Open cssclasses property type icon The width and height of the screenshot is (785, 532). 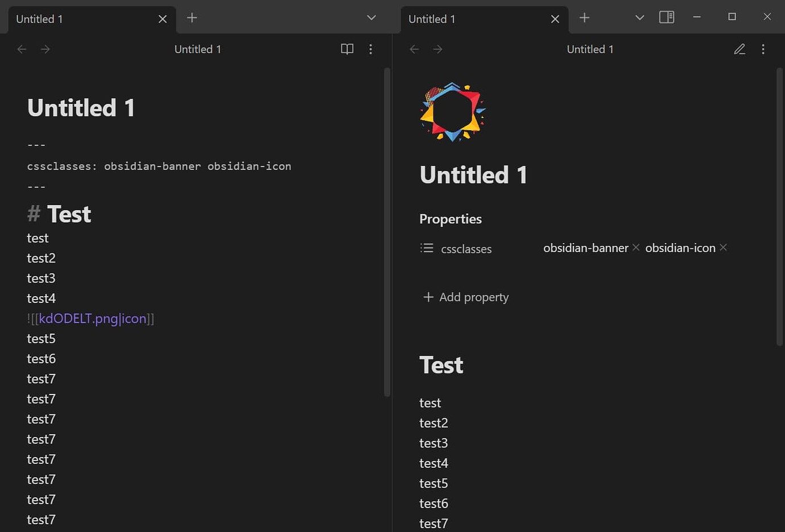tap(427, 248)
